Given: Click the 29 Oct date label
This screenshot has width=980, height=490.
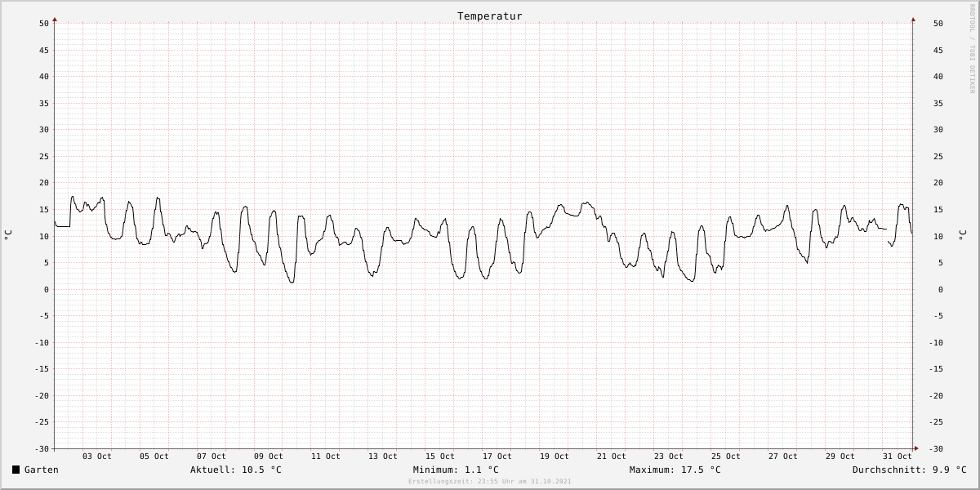Looking at the screenshot, I should [x=840, y=457].
